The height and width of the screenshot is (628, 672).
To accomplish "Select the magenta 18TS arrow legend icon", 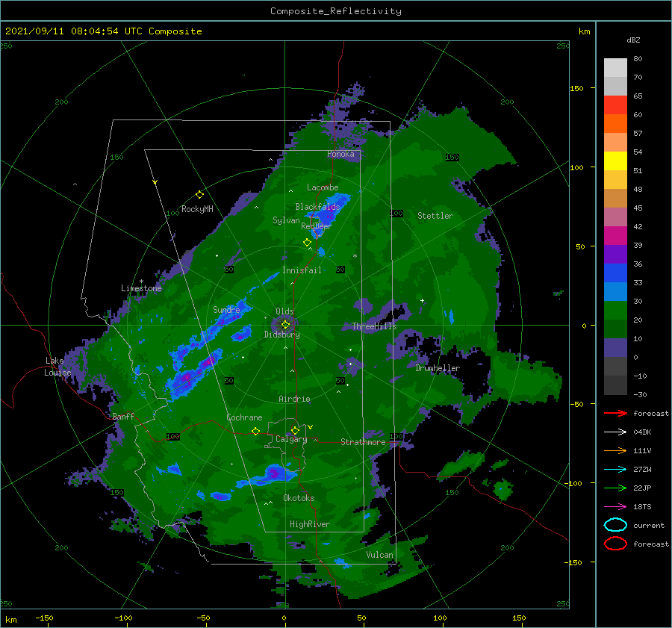I will tap(615, 507).
